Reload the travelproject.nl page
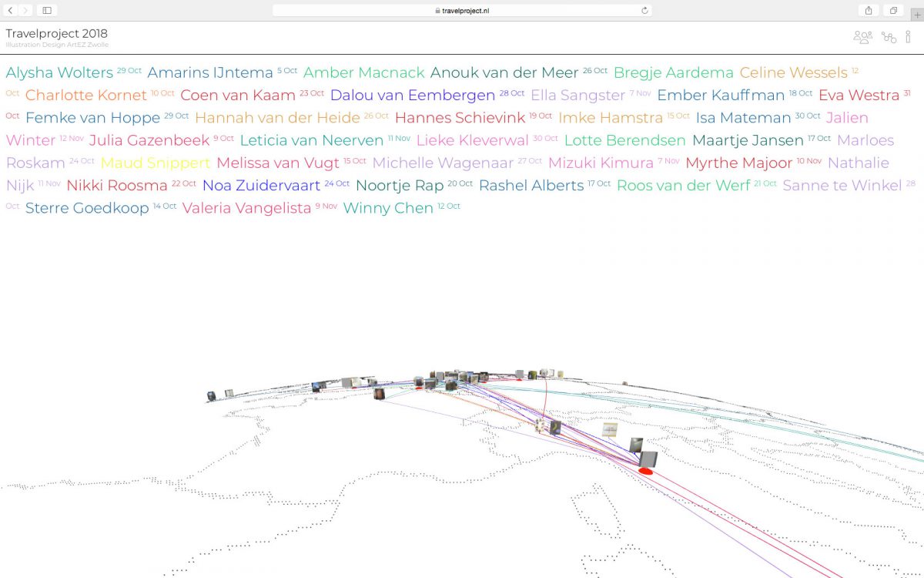The image size is (924, 578). pos(644,10)
